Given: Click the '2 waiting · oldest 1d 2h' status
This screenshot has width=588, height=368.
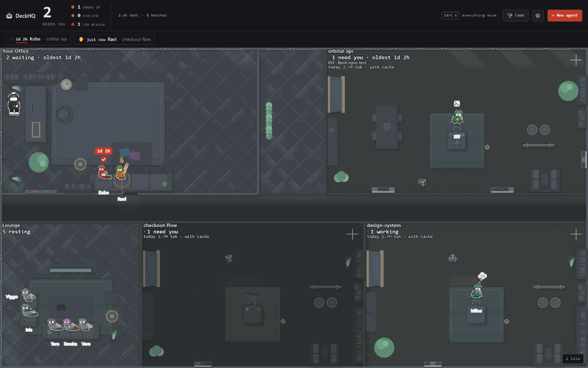Looking at the screenshot, I should (42, 58).
